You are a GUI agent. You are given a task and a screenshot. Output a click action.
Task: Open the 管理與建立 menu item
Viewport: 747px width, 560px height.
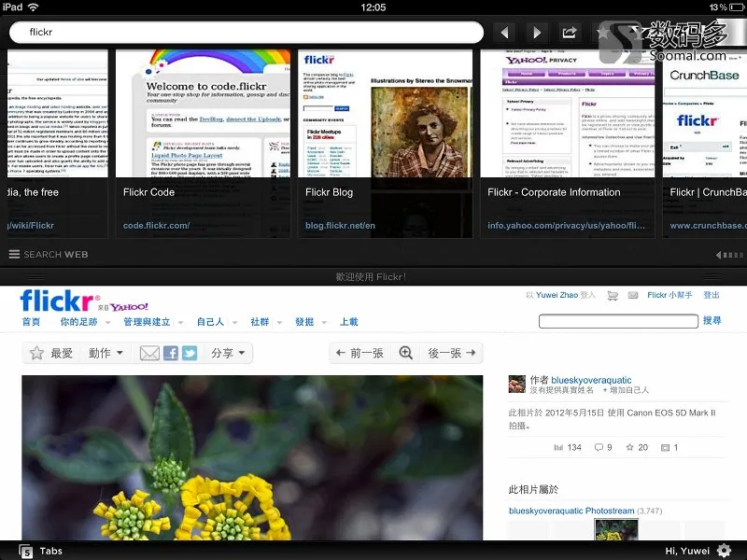tap(147, 322)
